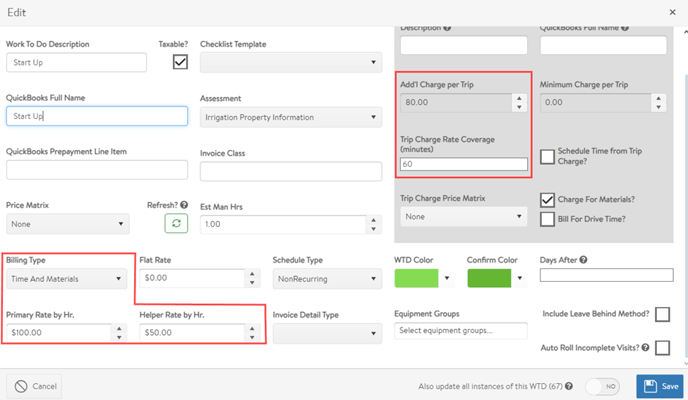Click the help icon beside Auto Roll Incomplete Visits
Screen dimensions: 688x400
[x=645, y=347]
